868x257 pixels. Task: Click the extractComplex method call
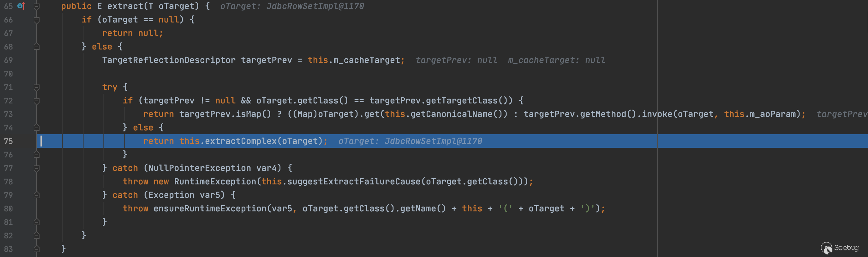pos(241,141)
